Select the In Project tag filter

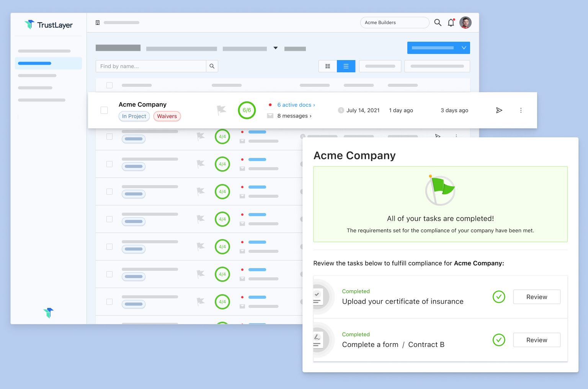tap(134, 116)
